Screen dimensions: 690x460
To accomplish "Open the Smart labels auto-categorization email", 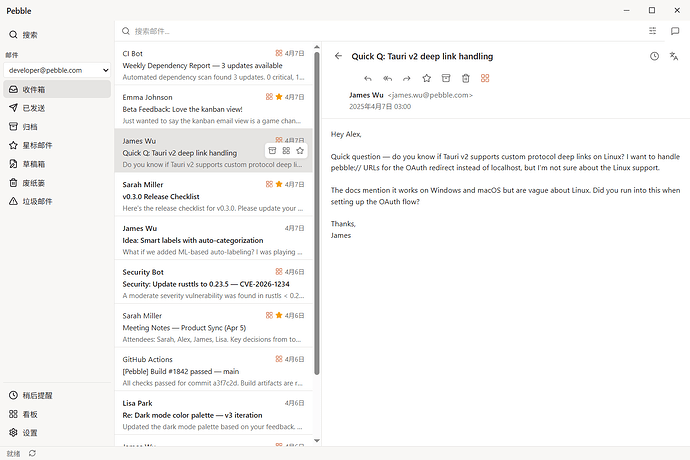I will click(x=213, y=238).
